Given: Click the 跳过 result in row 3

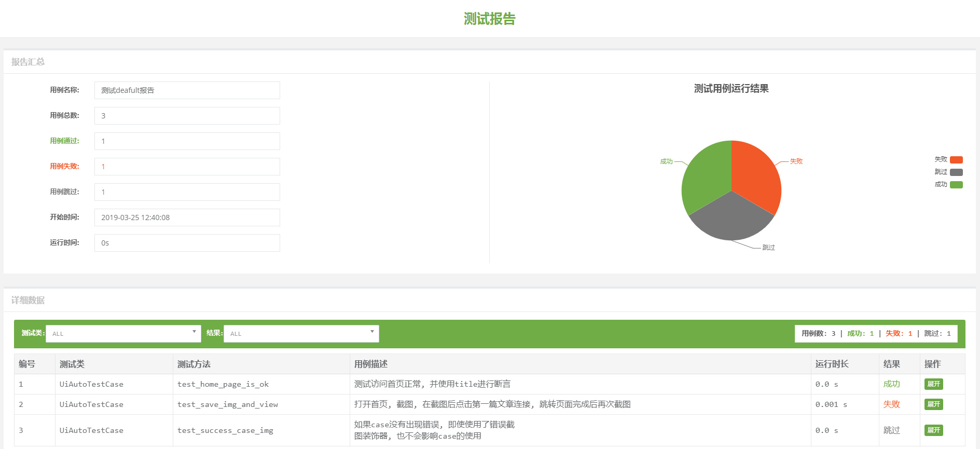Looking at the screenshot, I should [x=892, y=430].
